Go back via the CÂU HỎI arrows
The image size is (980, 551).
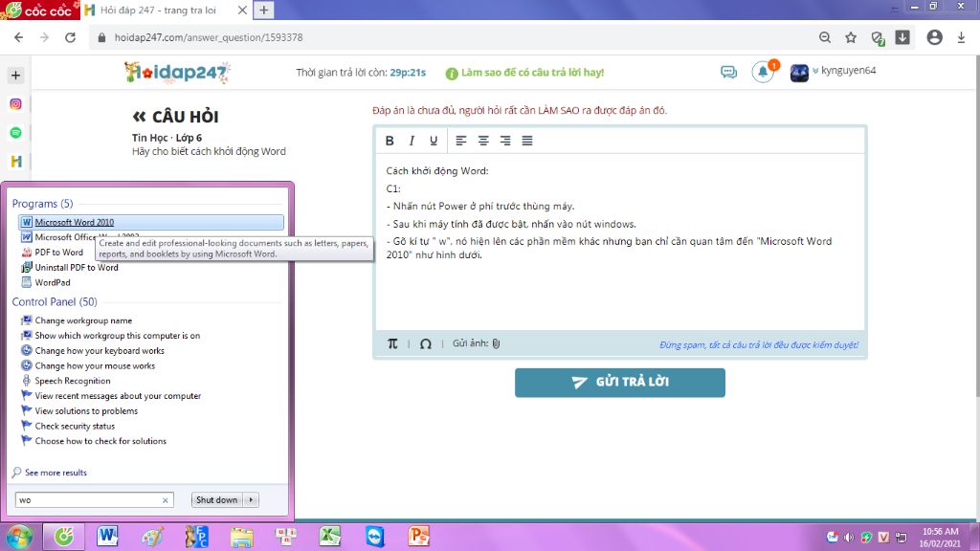coord(139,116)
